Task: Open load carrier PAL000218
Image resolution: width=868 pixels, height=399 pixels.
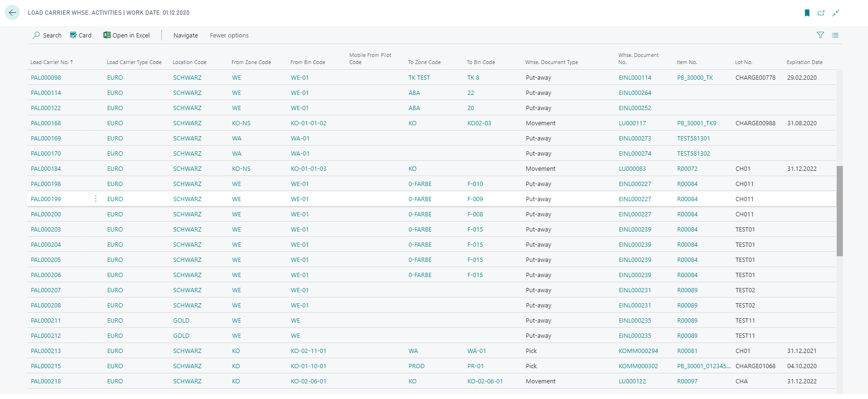Action: click(46, 381)
